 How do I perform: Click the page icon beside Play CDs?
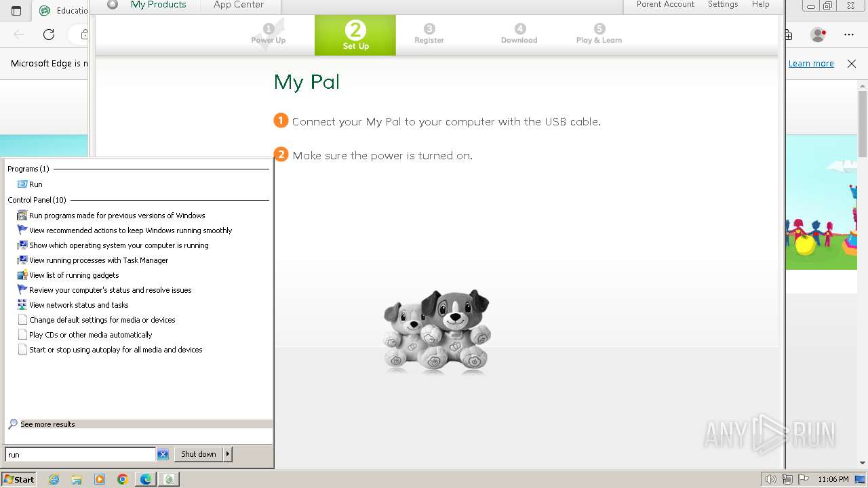pyautogui.click(x=22, y=335)
